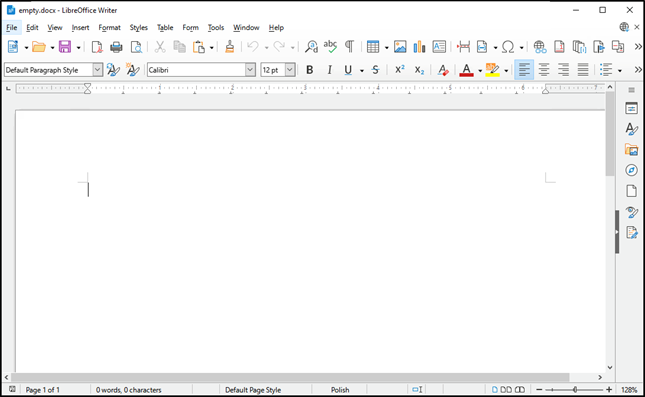The width and height of the screenshot is (645, 397).
Task: Click Default Page Style status field
Action: point(253,390)
